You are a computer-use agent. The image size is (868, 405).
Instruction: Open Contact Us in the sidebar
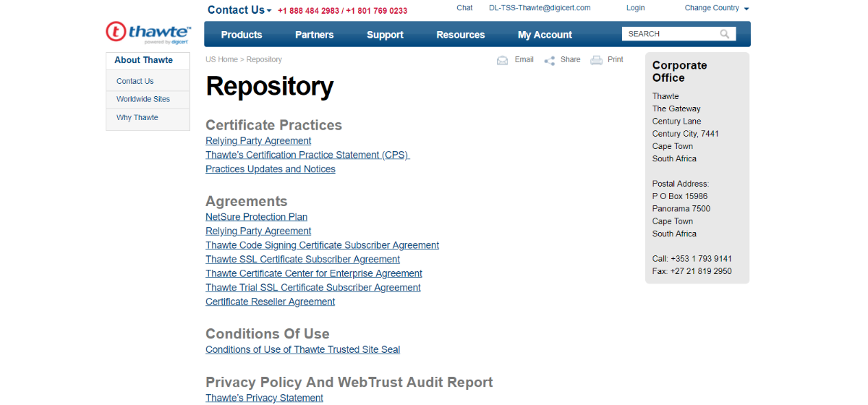click(x=135, y=81)
